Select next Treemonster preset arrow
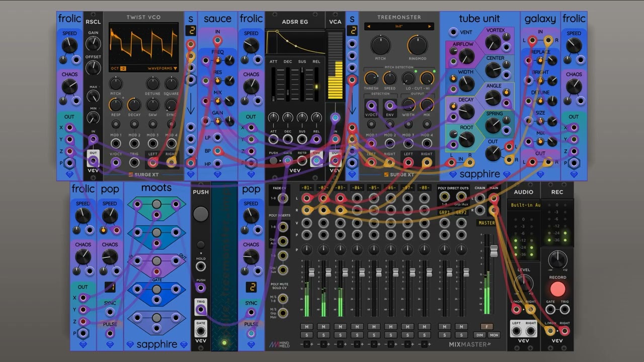Image resolution: width=644 pixels, height=362 pixels. (x=430, y=26)
